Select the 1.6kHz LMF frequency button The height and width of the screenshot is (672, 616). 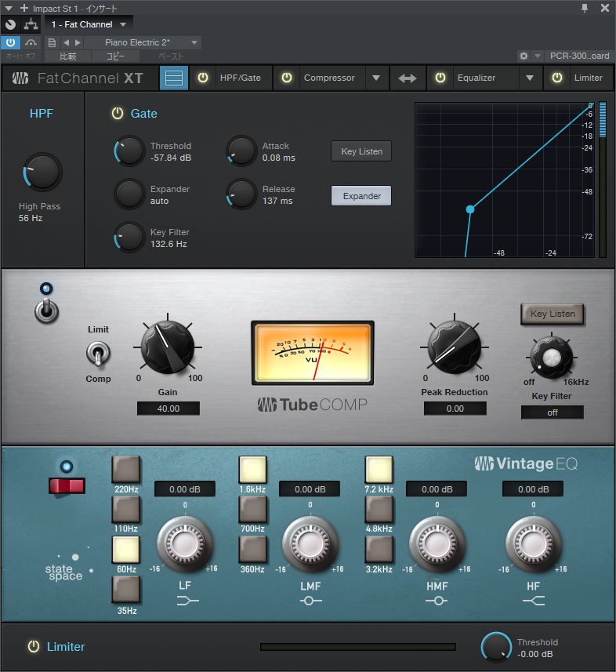(x=252, y=470)
